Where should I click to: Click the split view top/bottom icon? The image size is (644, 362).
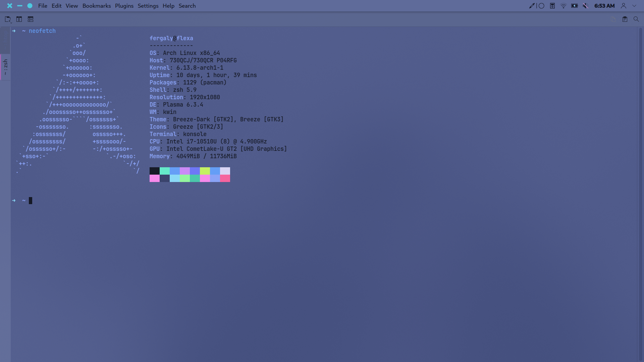[31, 19]
